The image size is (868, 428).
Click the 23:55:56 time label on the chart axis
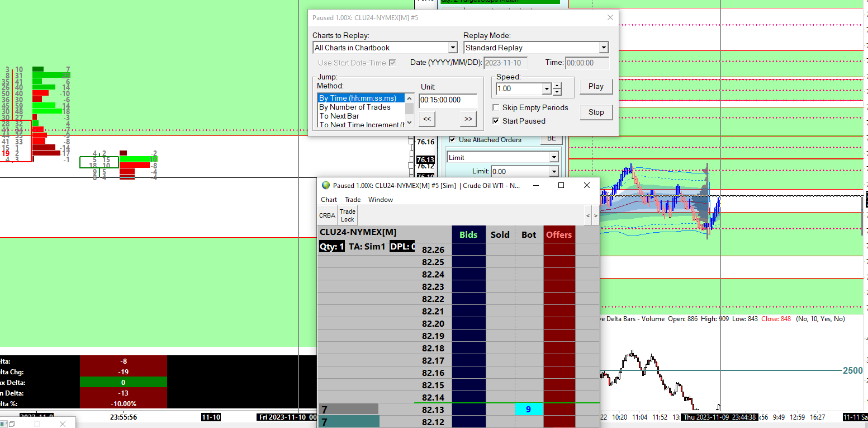(x=124, y=417)
